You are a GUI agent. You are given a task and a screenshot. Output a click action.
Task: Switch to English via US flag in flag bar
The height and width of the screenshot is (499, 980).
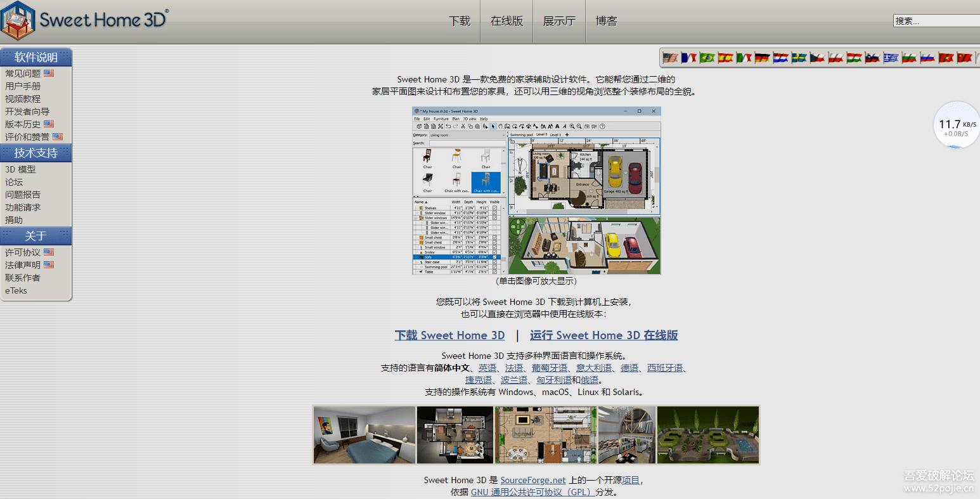(671, 58)
